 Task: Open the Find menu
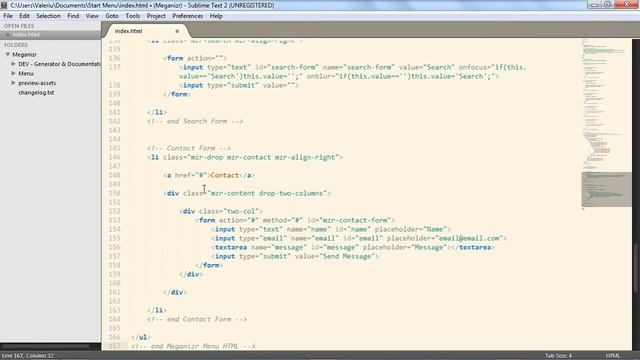[x=73, y=16]
